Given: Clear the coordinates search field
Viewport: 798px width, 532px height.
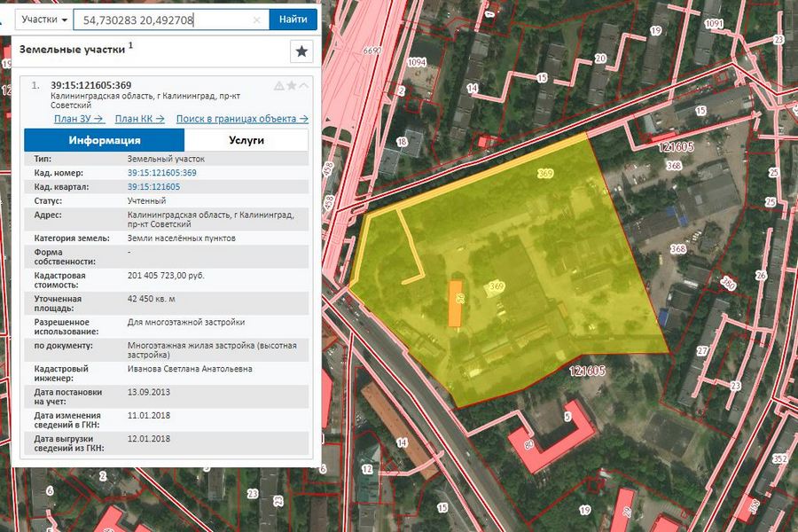Looking at the screenshot, I should click(x=257, y=19).
